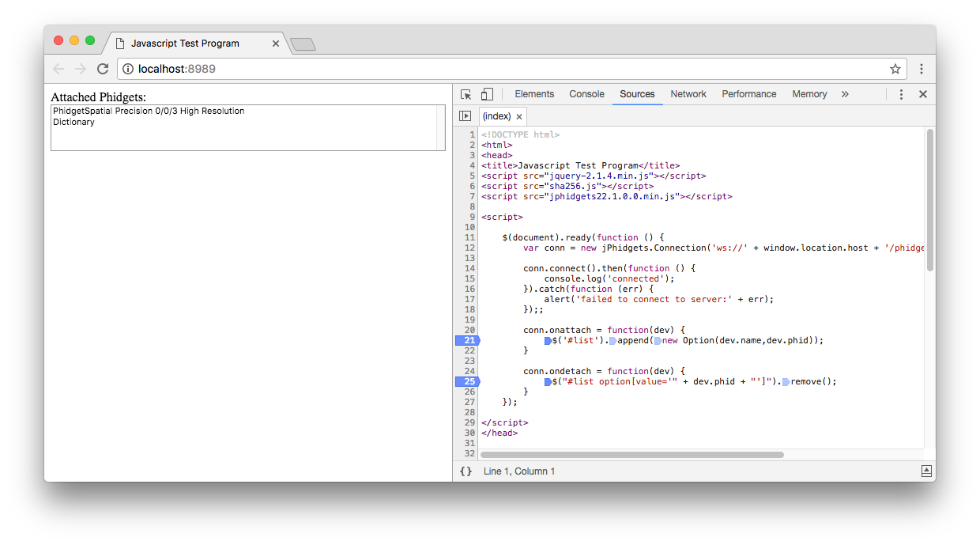Toggle the breakpoint on line 25

click(x=467, y=381)
